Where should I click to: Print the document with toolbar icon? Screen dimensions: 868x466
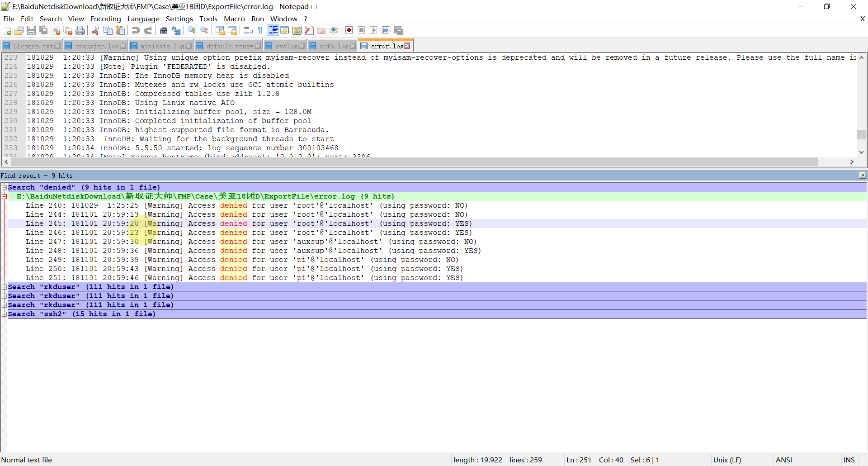point(80,30)
